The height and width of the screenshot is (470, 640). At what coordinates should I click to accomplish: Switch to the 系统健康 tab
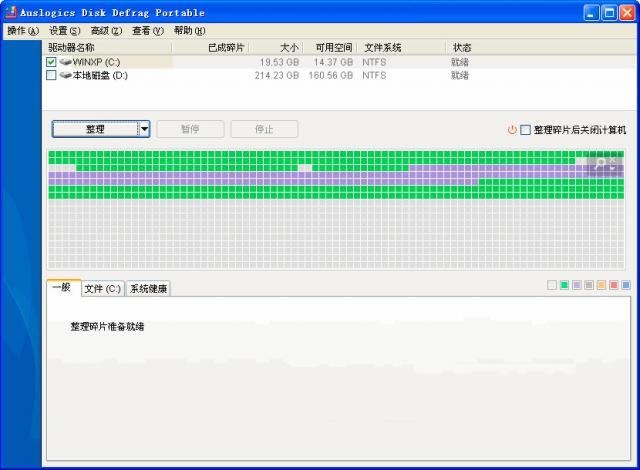pyautogui.click(x=148, y=288)
